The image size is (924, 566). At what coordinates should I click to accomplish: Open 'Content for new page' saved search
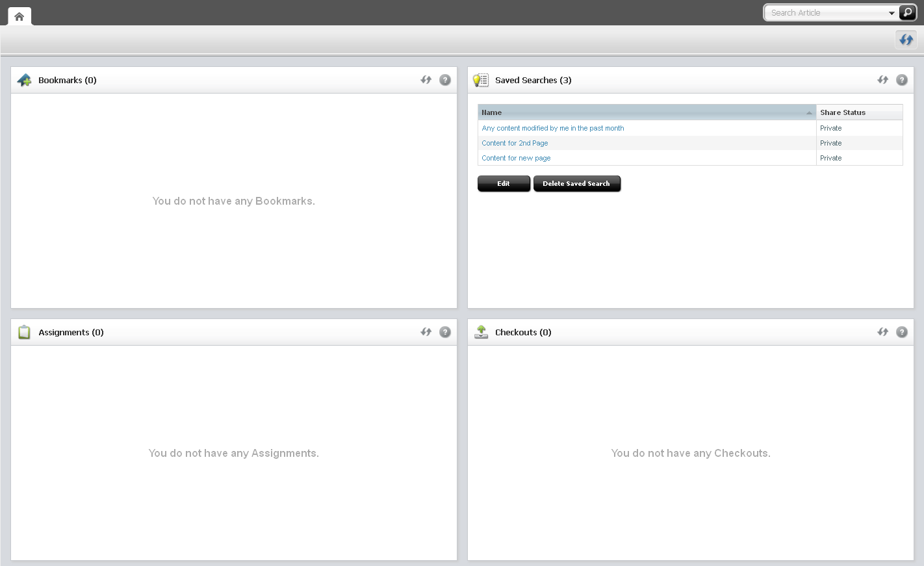[516, 158]
